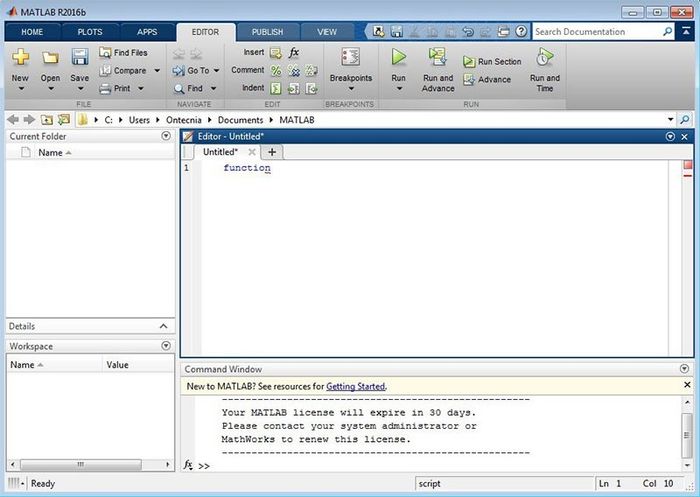
Task: Click the Run Section icon
Action: pos(469,62)
